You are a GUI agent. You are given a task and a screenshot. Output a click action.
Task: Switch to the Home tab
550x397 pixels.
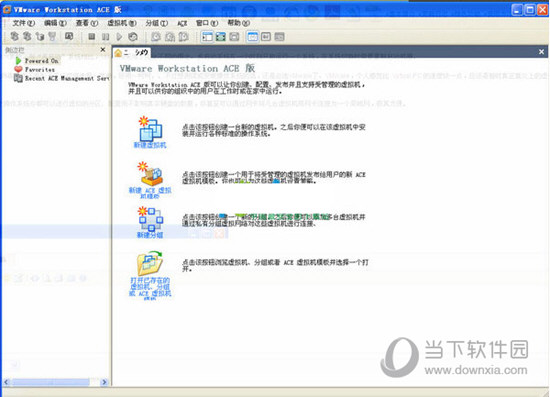[x=132, y=53]
